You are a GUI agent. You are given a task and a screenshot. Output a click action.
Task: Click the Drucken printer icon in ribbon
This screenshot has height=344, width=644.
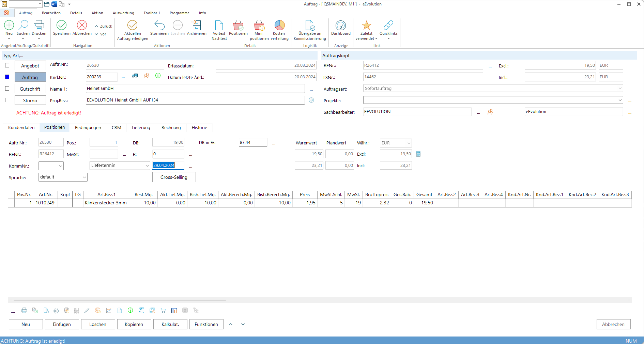39,25
